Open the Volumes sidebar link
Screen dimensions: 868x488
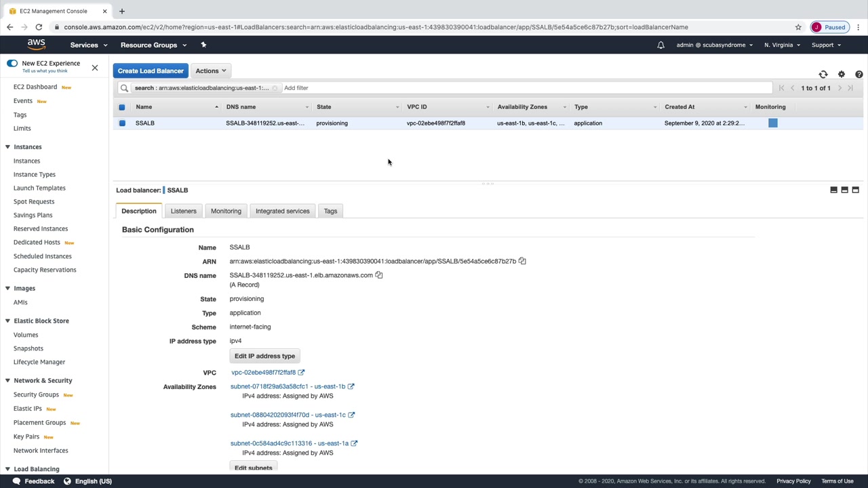pyautogui.click(x=26, y=335)
